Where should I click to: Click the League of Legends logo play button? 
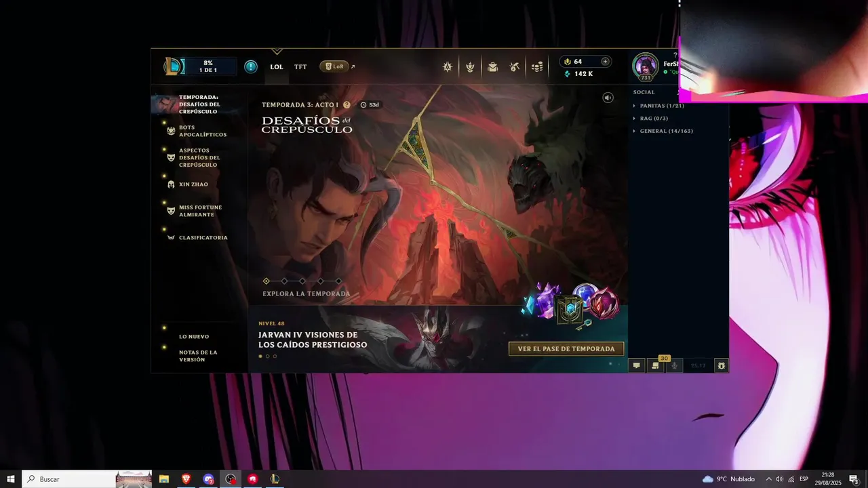click(174, 66)
